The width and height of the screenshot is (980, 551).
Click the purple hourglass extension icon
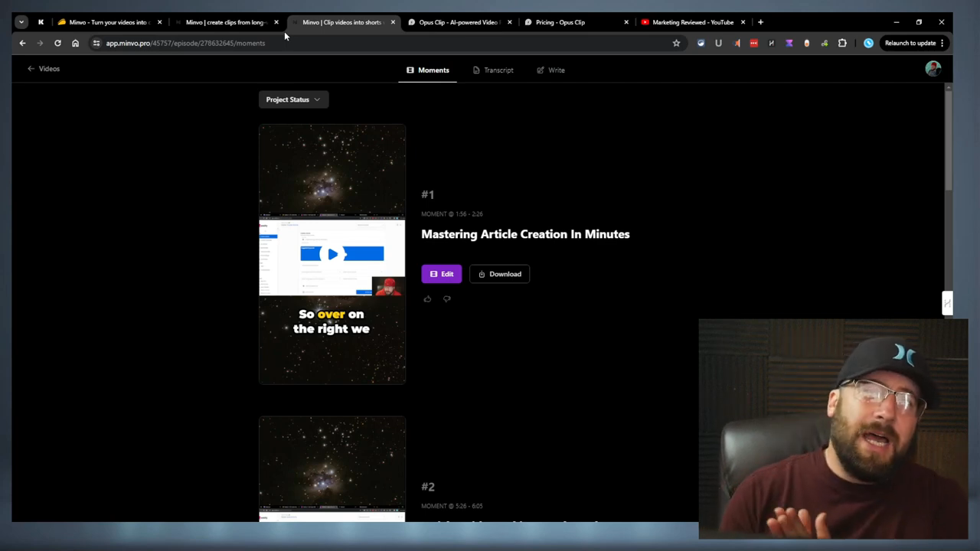(x=789, y=43)
